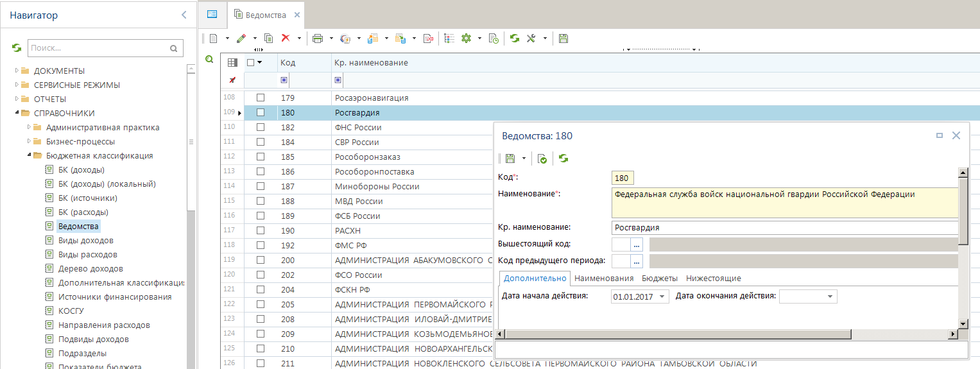Click the dialog horizontal scrollbar
Viewport: 980px width, 369px height.
678,334
